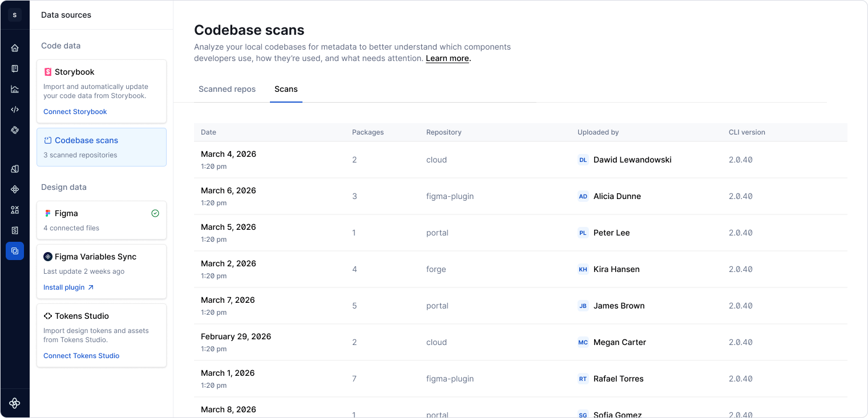The image size is (868, 418).
Task: Open the workspace "S" avatar menu
Action: (x=15, y=15)
